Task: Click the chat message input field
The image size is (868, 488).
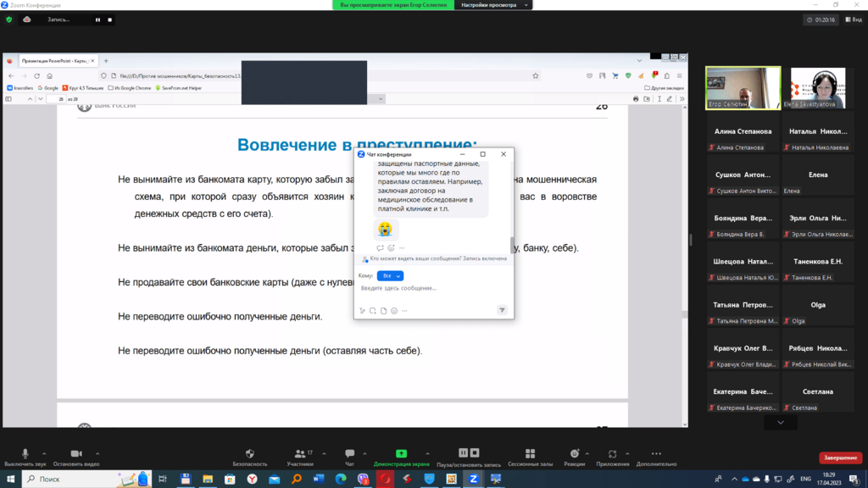Action: click(x=433, y=288)
